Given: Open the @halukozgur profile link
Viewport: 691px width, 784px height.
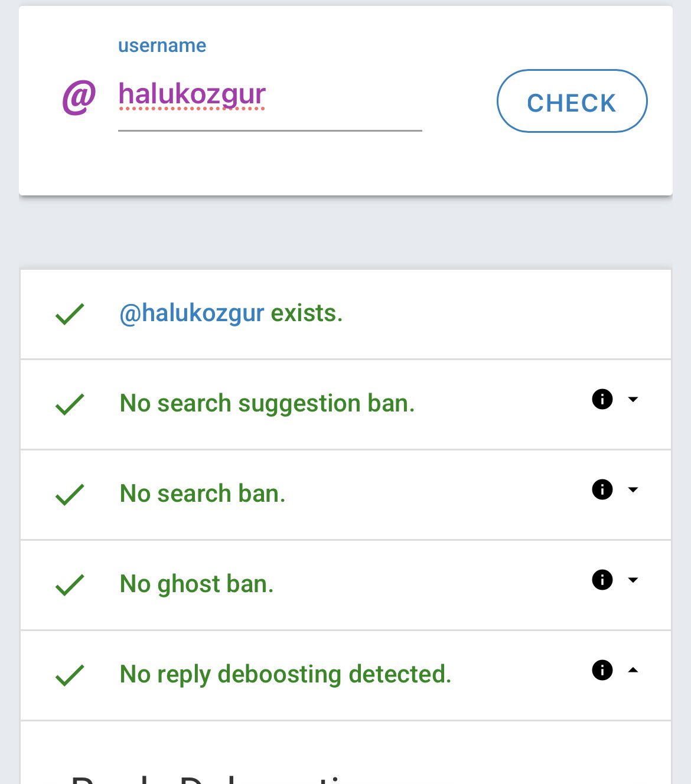Looking at the screenshot, I should (x=191, y=313).
